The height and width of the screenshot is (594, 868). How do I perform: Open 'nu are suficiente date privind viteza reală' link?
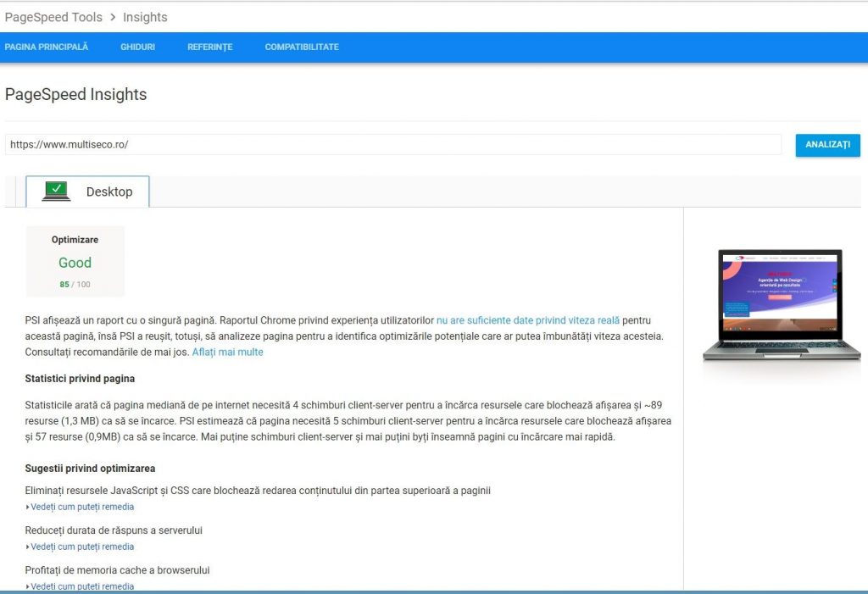(x=528, y=320)
